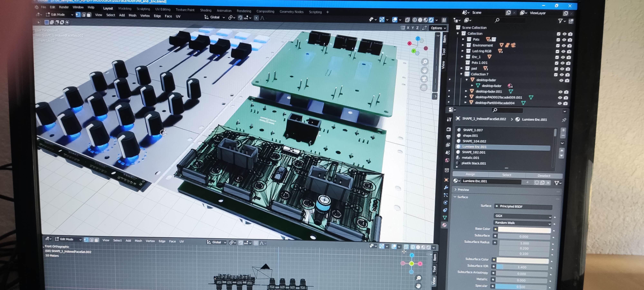The height and width of the screenshot is (290, 644).
Task: Toggle X-ray view icon in header
Action: pos(407,20)
